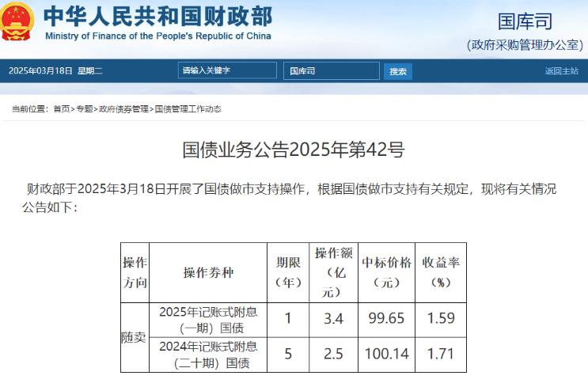
Task: Click the 搜索 search button
Action: point(398,71)
